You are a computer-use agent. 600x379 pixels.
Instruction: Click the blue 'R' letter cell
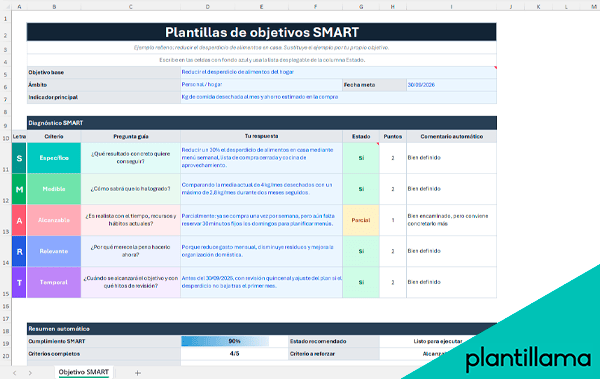click(19, 251)
